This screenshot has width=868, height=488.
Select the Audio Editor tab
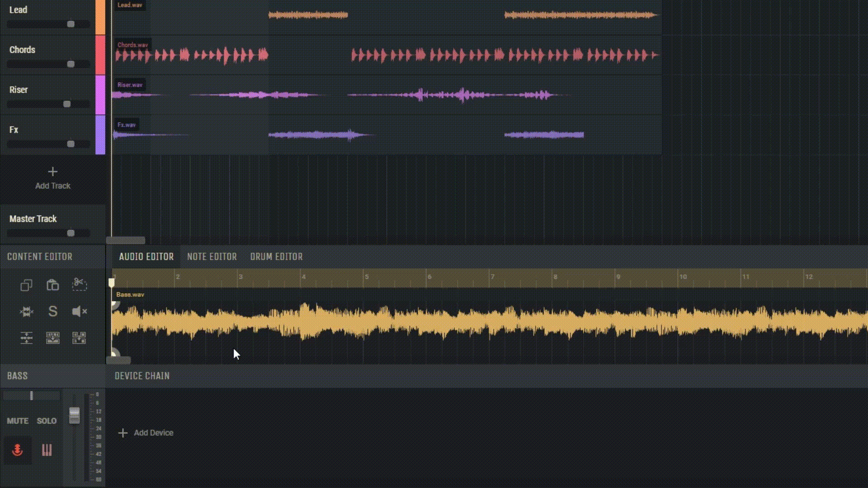(x=146, y=257)
